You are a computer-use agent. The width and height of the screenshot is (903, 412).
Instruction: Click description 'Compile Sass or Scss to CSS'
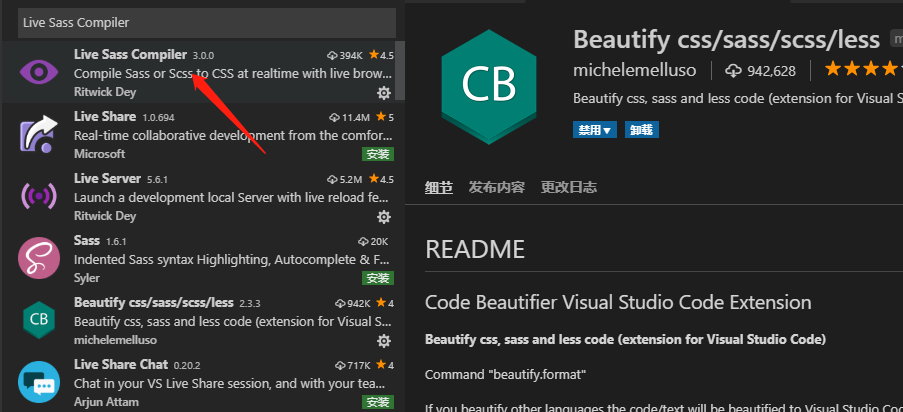[233, 74]
